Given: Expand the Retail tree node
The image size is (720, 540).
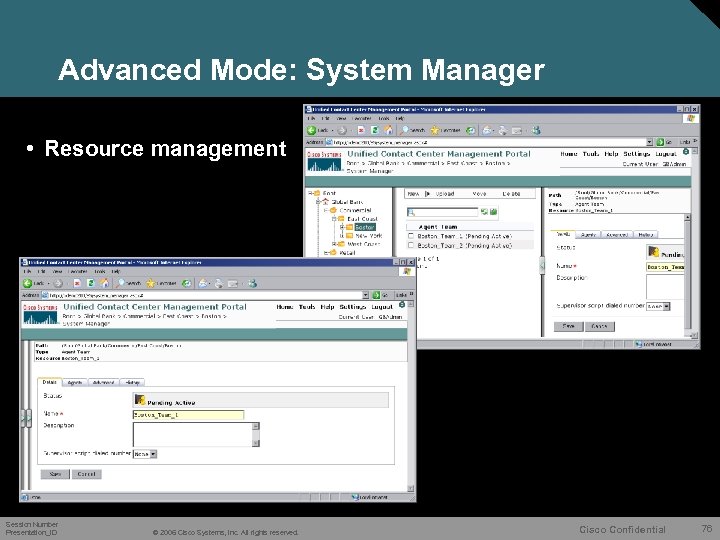Looking at the screenshot, I should coord(326,253).
